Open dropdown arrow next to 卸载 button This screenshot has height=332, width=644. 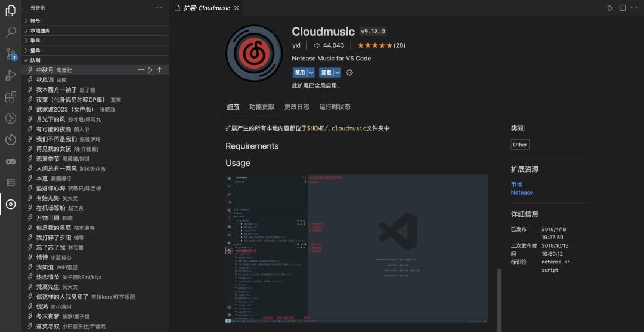(338, 73)
